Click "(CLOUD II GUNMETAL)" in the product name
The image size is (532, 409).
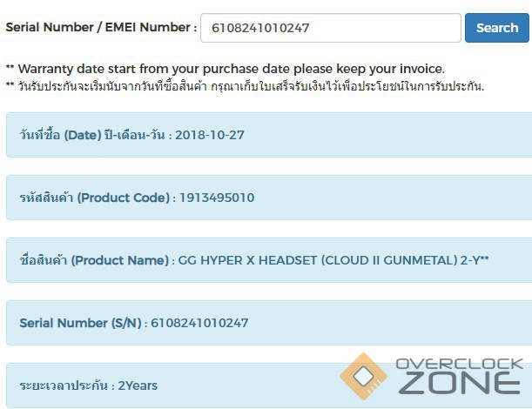(x=387, y=260)
